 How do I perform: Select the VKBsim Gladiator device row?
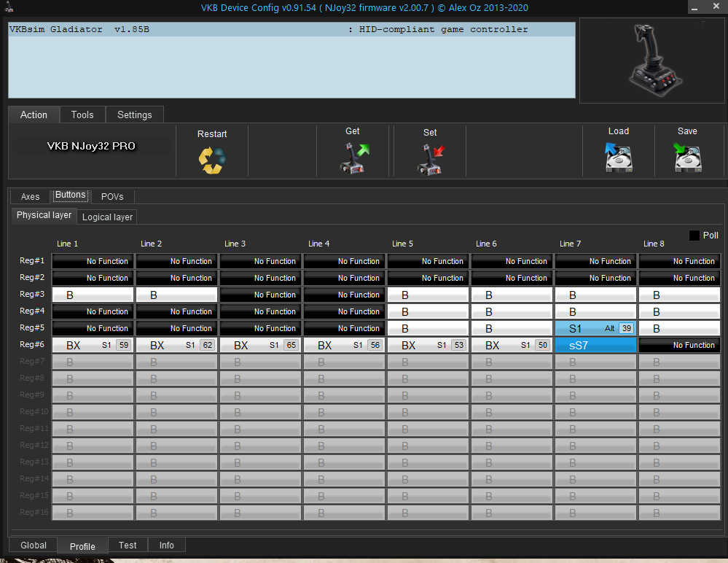(x=291, y=29)
